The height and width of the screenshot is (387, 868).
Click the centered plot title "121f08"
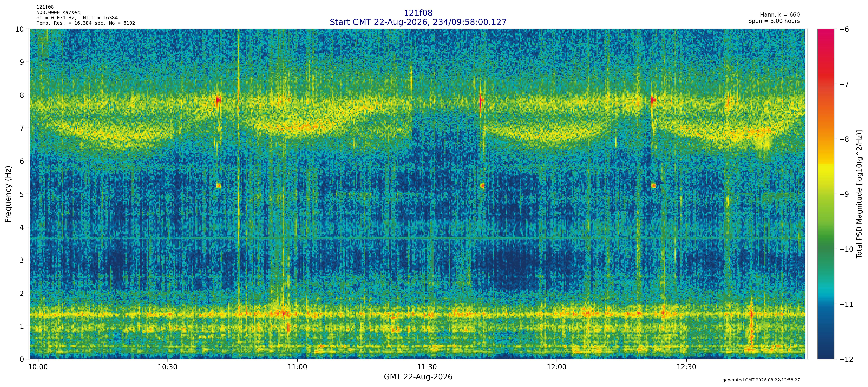(418, 13)
